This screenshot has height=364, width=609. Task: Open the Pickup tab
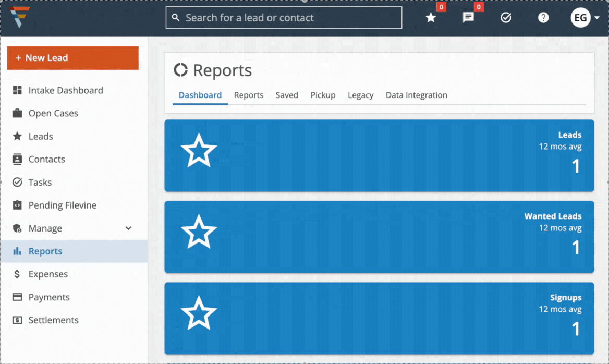point(323,95)
